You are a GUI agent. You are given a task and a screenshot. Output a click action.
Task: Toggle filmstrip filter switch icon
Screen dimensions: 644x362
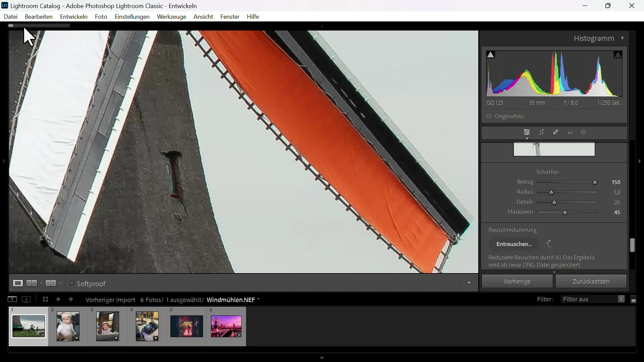pos(634,299)
